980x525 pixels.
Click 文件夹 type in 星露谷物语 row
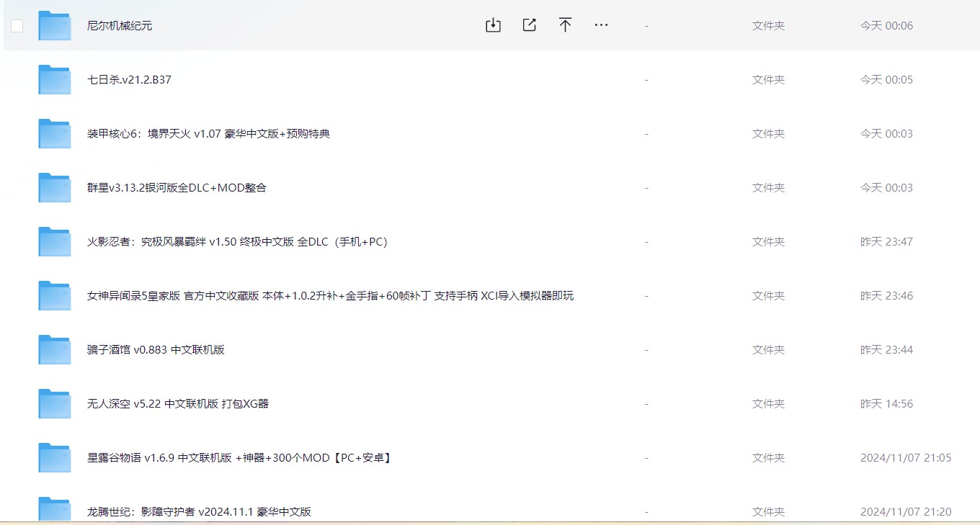[x=768, y=458]
